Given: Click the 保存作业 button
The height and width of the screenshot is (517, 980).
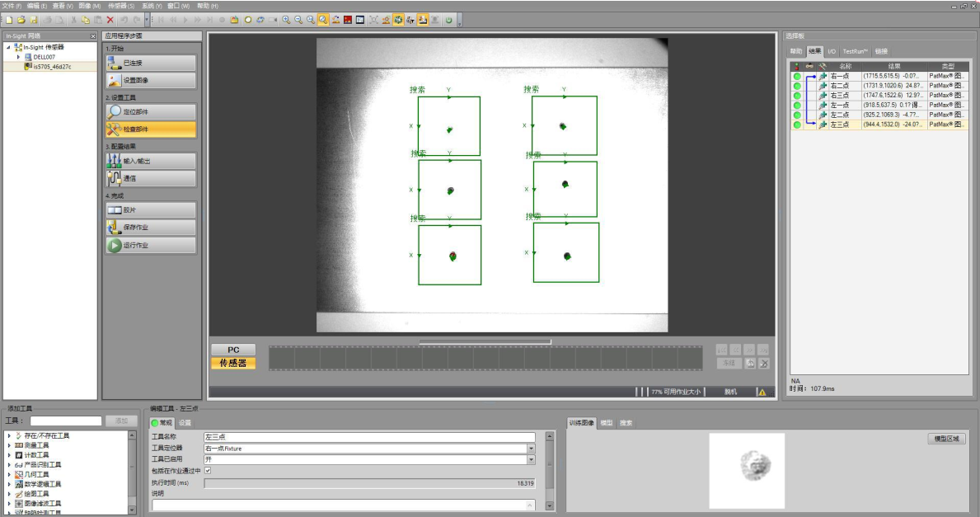Looking at the screenshot, I should click(x=151, y=228).
